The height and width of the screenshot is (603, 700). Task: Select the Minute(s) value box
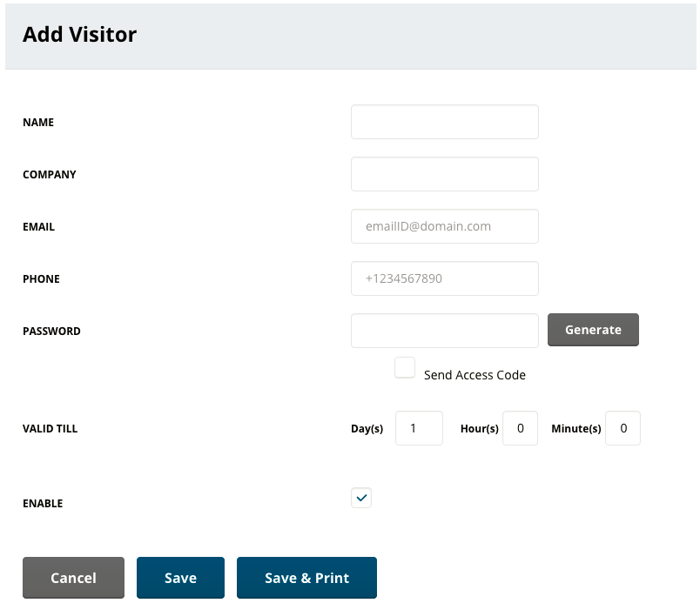pyautogui.click(x=623, y=428)
